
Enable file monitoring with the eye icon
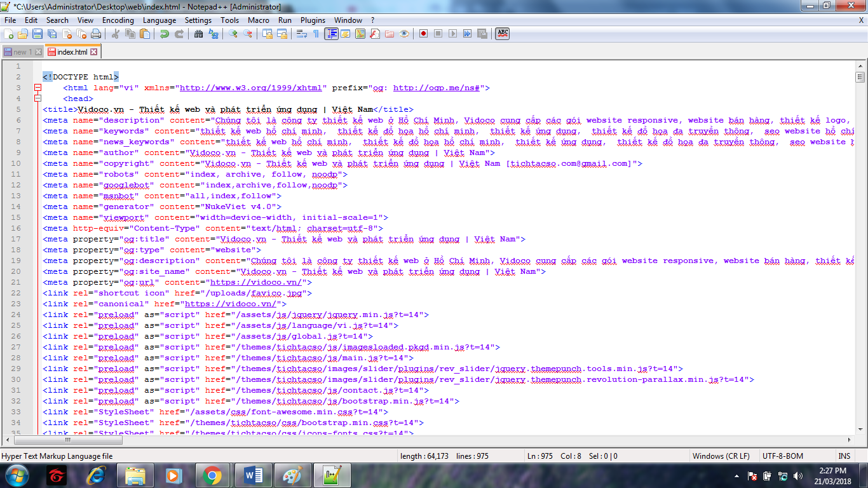pos(405,33)
